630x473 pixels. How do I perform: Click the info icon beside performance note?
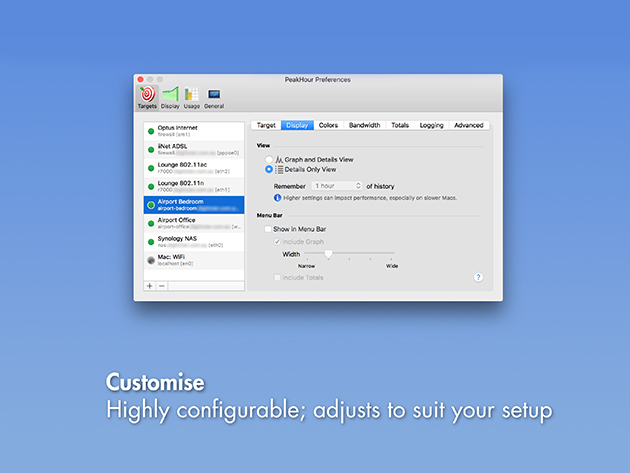point(277,198)
